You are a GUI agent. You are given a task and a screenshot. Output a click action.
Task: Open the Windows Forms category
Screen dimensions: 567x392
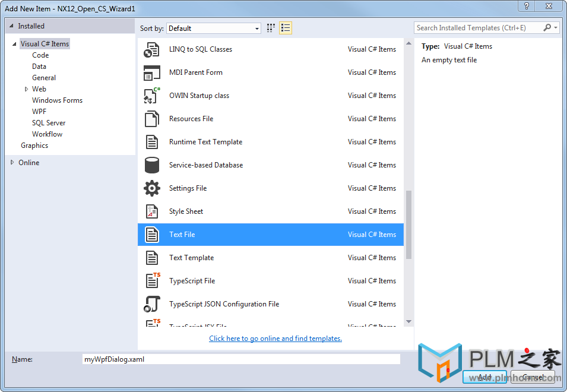57,100
